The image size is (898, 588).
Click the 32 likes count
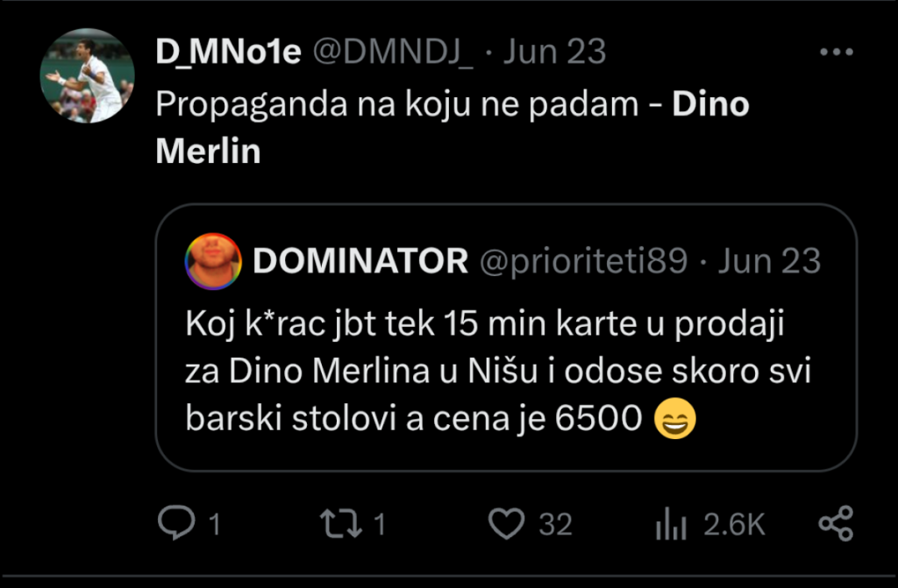click(555, 524)
